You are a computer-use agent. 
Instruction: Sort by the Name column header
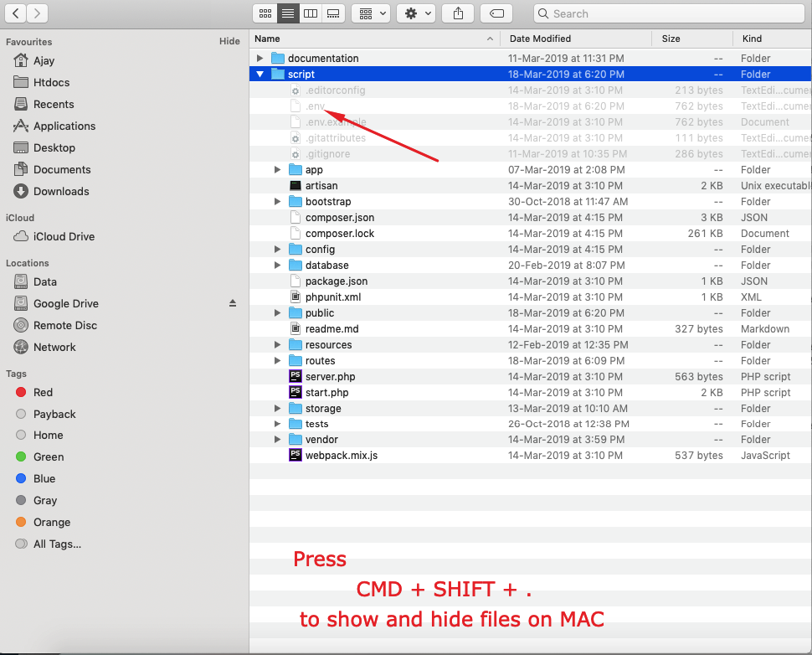pyautogui.click(x=374, y=39)
